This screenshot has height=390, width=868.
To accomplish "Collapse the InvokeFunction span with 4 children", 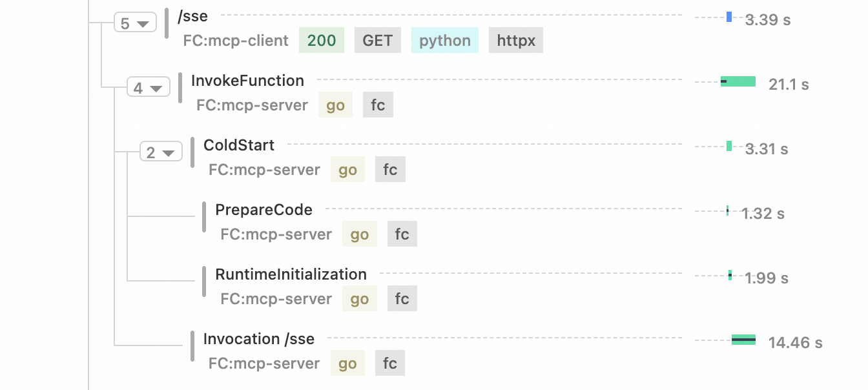I will (148, 87).
